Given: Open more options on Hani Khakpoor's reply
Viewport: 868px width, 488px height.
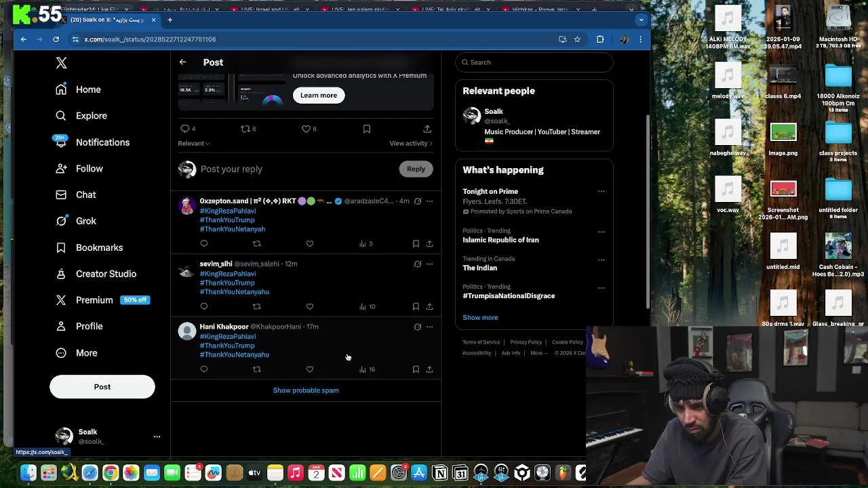Looking at the screenshot, I should [x=429, y=327].
